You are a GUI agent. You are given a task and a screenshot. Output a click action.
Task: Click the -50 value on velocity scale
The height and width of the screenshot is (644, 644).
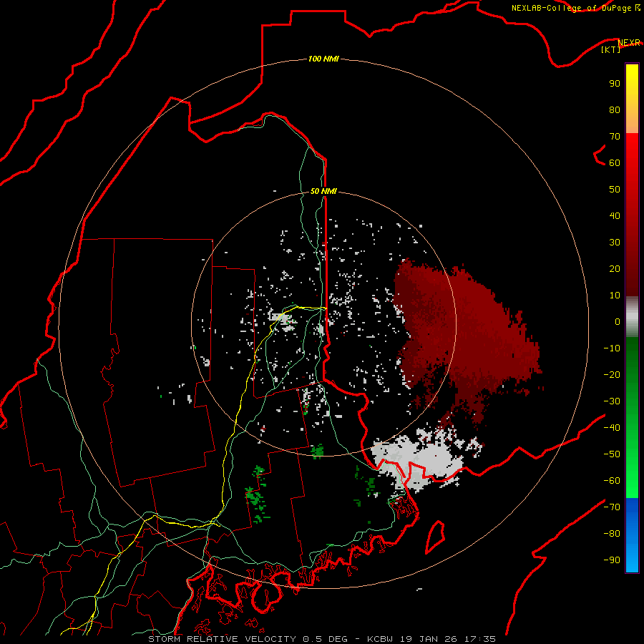[x=612, y=454]
